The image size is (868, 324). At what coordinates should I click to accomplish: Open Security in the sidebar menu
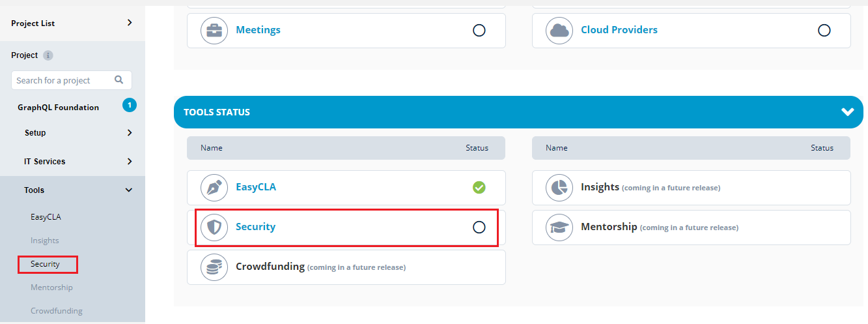tap(45, 264)
